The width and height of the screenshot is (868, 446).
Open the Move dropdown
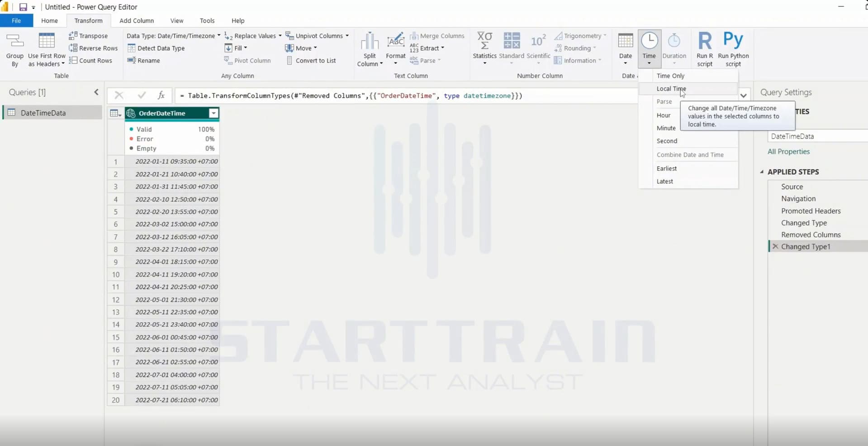click(x=301, y=48)
